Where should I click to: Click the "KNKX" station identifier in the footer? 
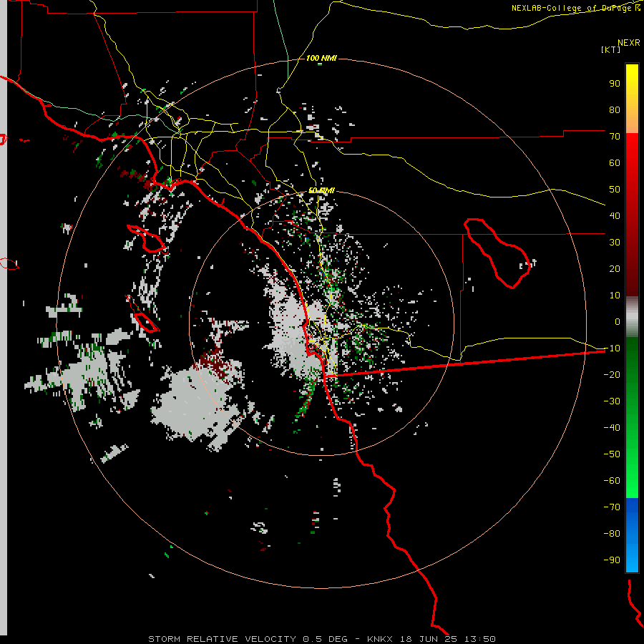pos(380,639)
